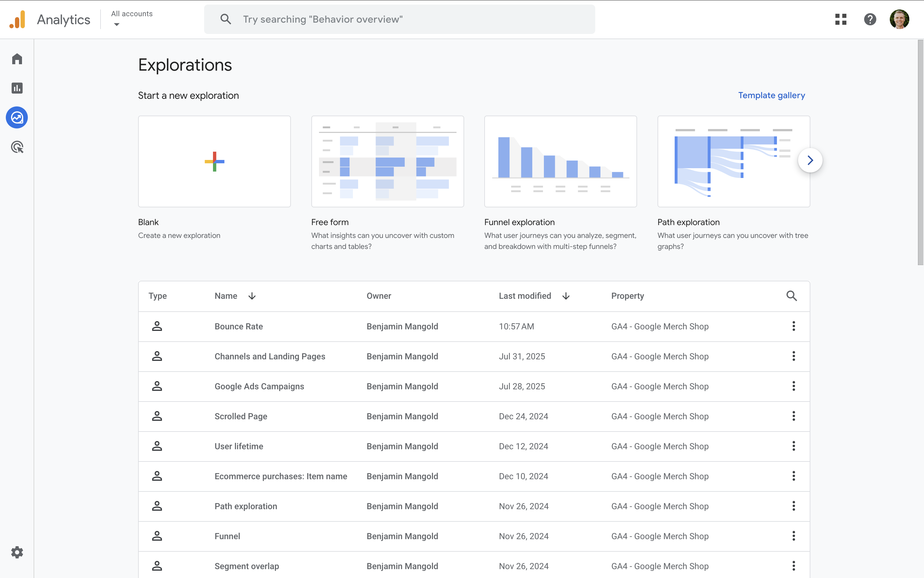924x578 pixels.
Task: Open more options for Path exploration row
Action: (794, 506)
